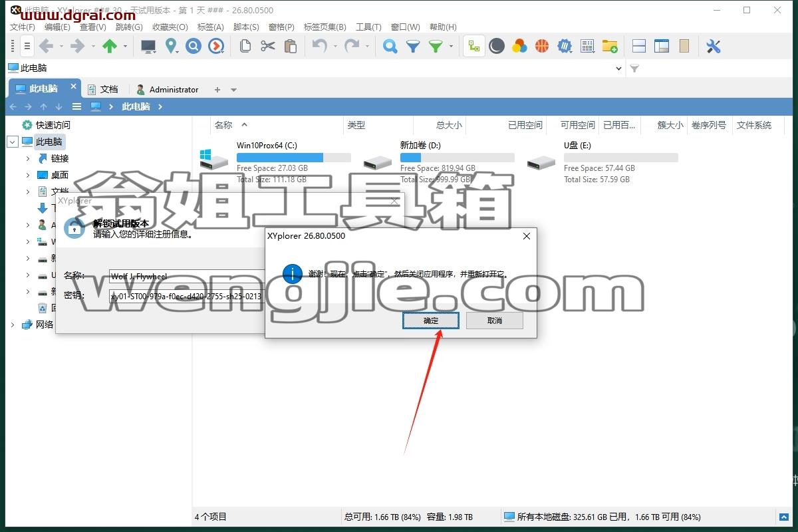The height and width of the screenshot is (532, 798).
Task: Toggle the tree view toolbar icon
Action: click(474, 46)
